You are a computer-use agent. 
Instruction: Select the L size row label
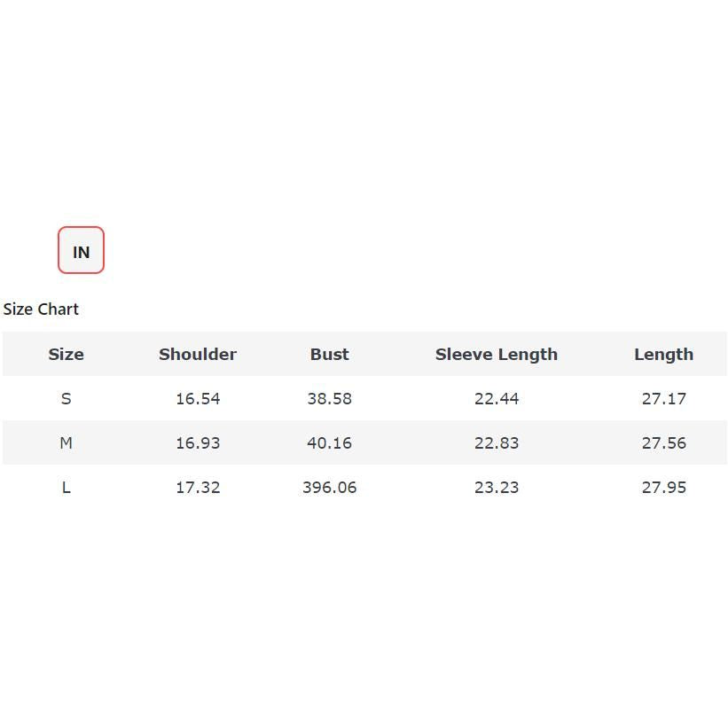click(x=66, y=488)
